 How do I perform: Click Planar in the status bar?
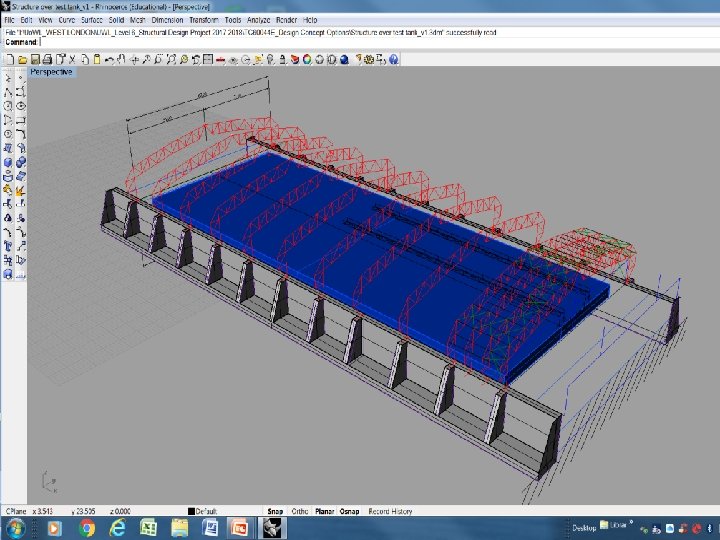(325, 511)
